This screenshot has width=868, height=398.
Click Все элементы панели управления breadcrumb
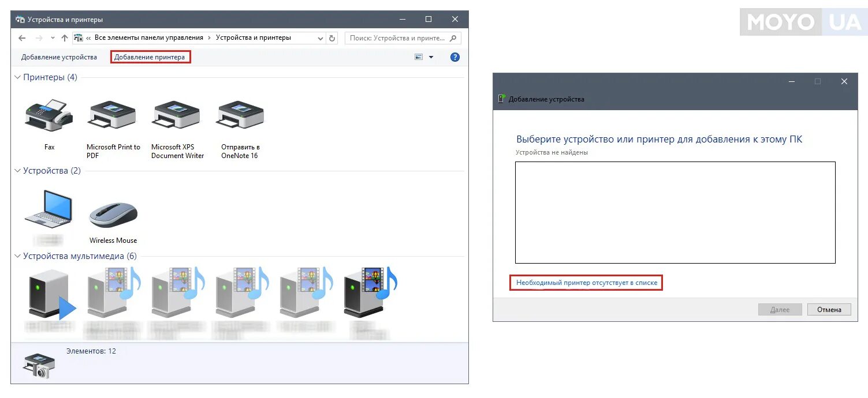(149, 37)
